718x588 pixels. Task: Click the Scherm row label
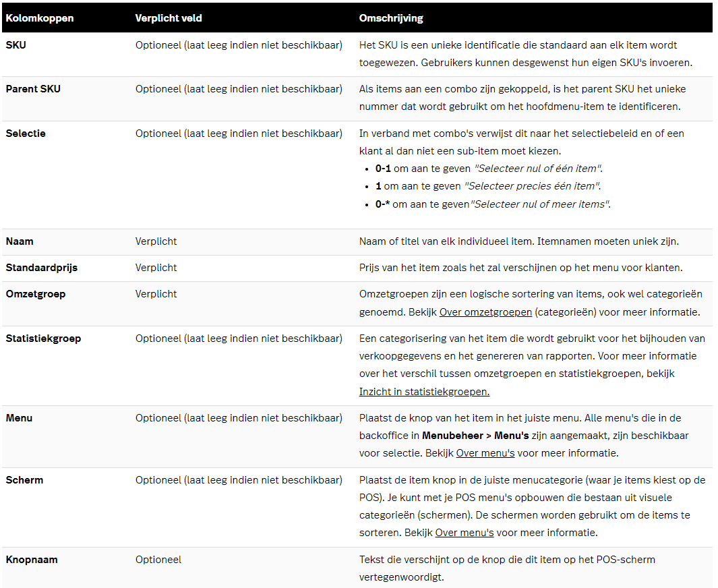(24, 480)
